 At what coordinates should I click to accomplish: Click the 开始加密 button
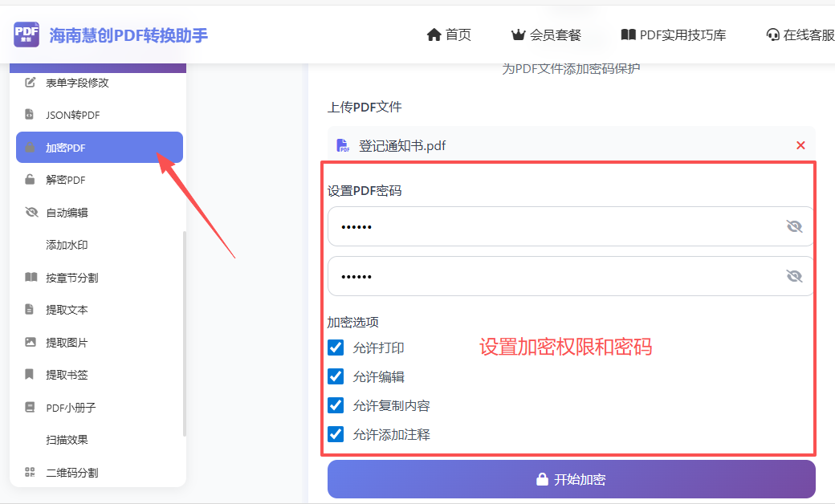point(572,479)
